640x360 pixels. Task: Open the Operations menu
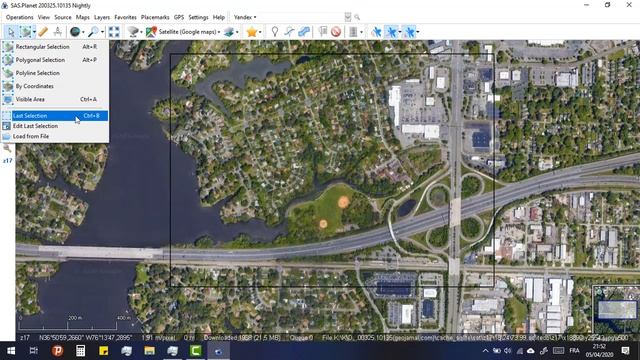20,17
